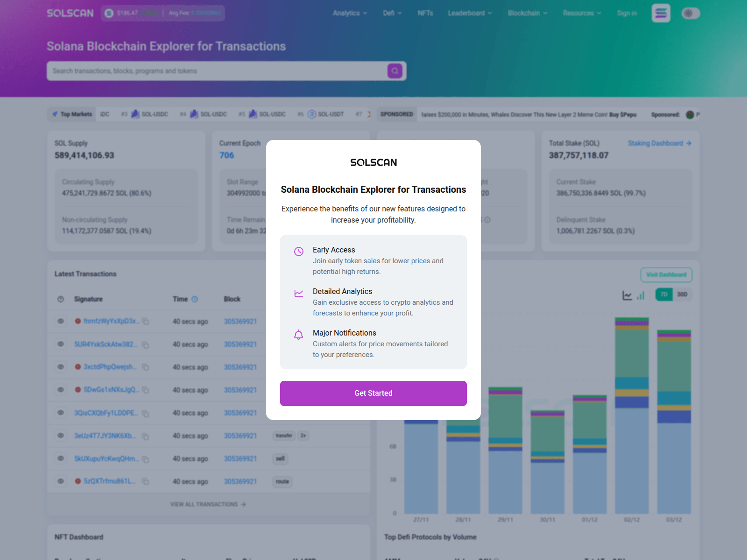Expand the Resources menu

[582, 13]
